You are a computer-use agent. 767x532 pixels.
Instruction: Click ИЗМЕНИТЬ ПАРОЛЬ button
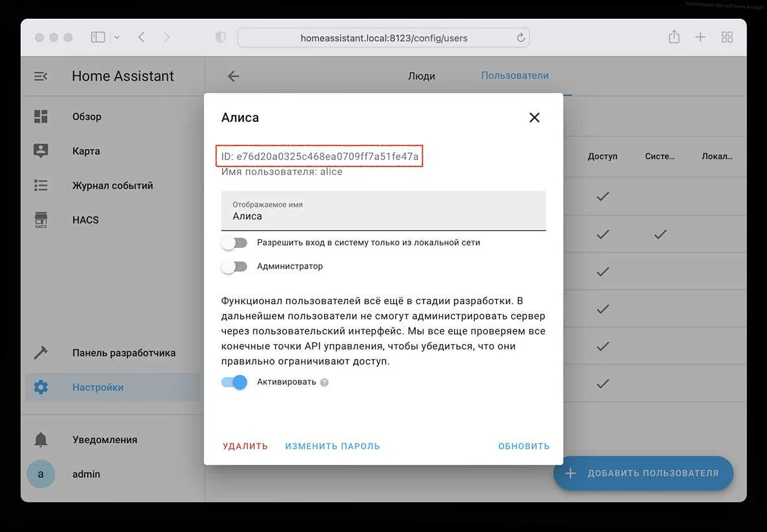coord(332,446)
